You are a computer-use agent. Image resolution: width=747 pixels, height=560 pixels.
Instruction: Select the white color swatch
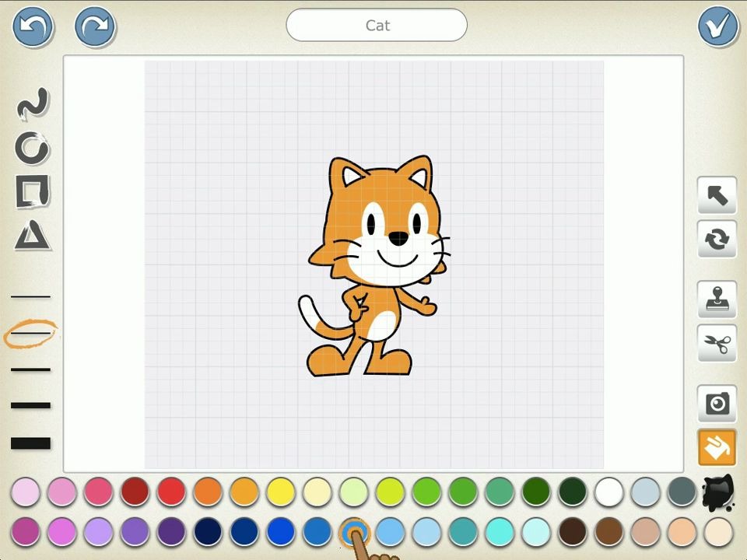click(609, 492)
